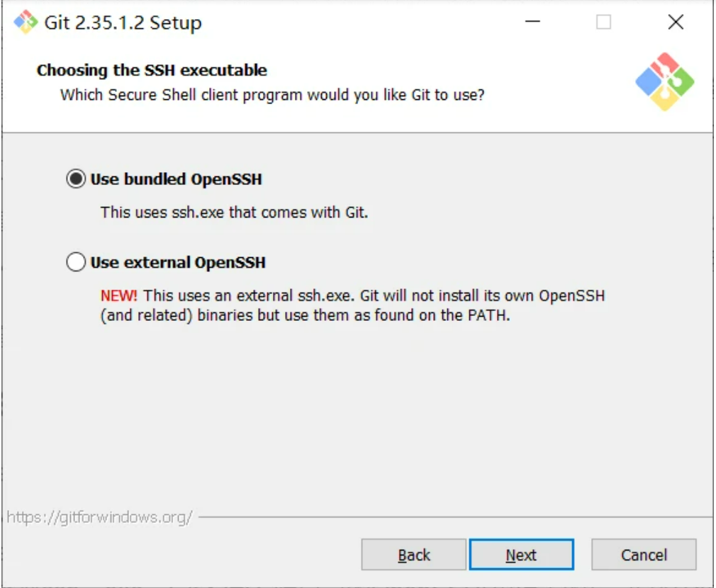Click the large Git logo in the header

664,81
